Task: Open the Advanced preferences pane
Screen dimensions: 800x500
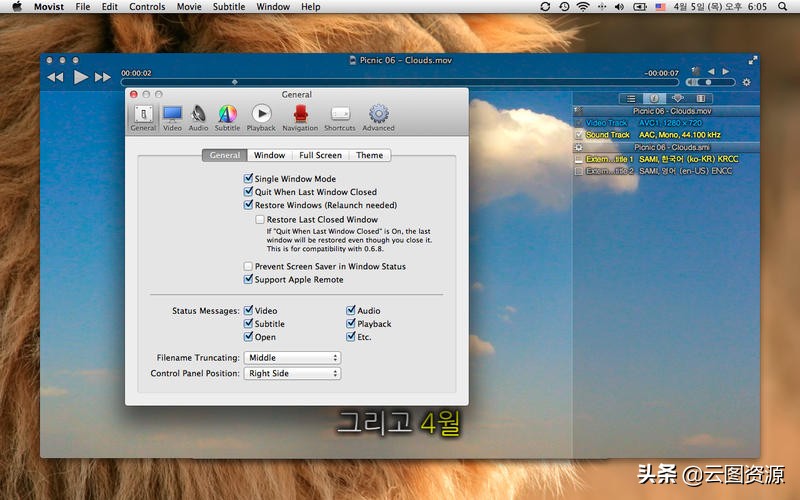Action: pyautogui.click(x=378, y=117)
